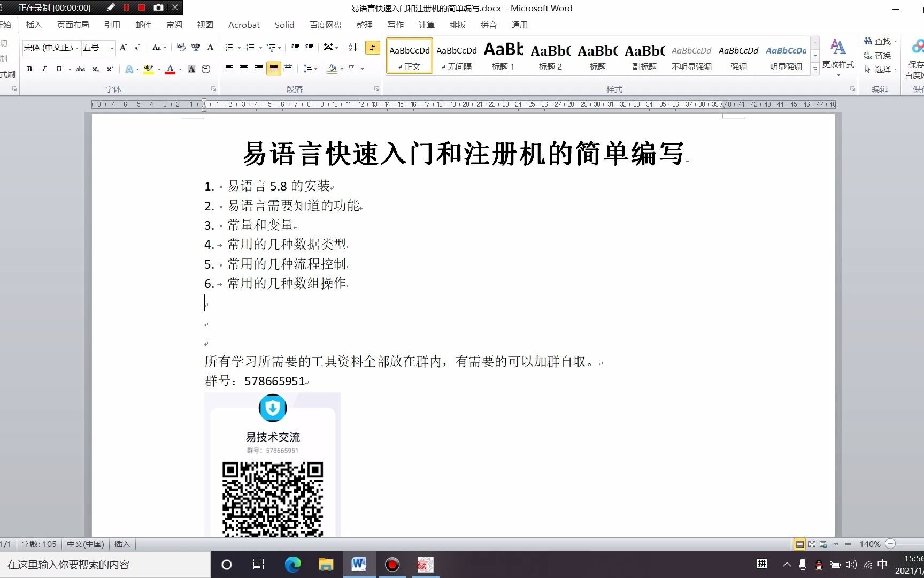Screen dimensions: 924x578
Task: Open the Acrobat ribbon tab
Action: 244,25
